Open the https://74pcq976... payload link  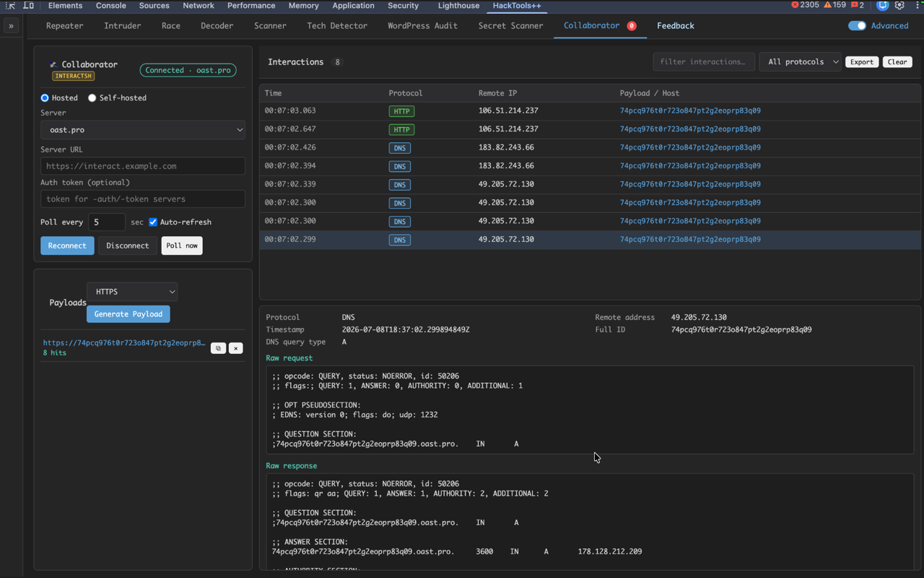(124, 343)
